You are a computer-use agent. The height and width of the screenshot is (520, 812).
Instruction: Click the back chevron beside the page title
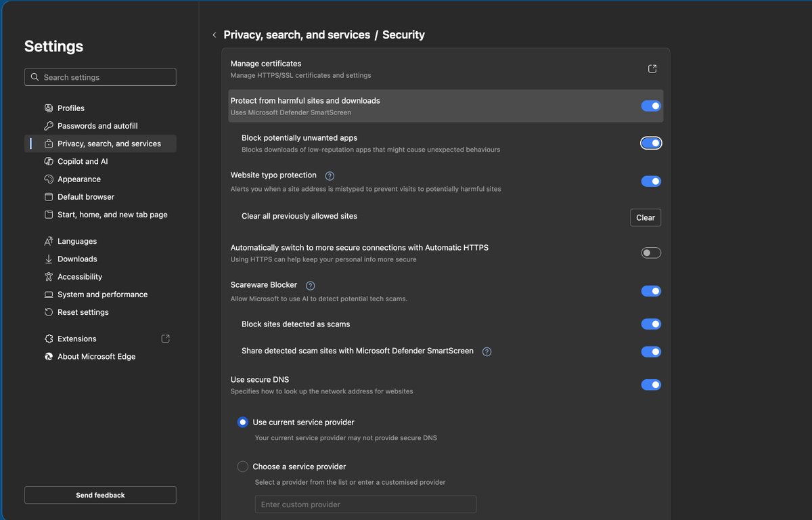click(x=215, y=35)
